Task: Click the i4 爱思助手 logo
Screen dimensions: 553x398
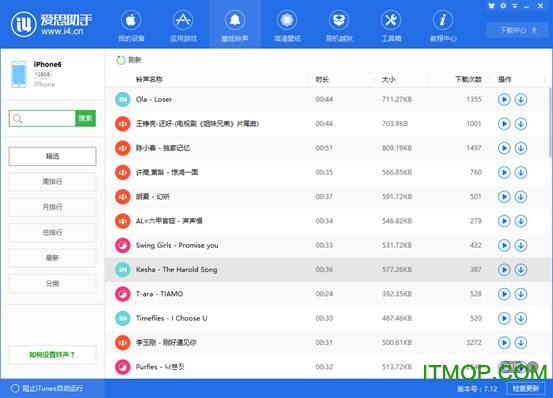Action: pos(51,24)
